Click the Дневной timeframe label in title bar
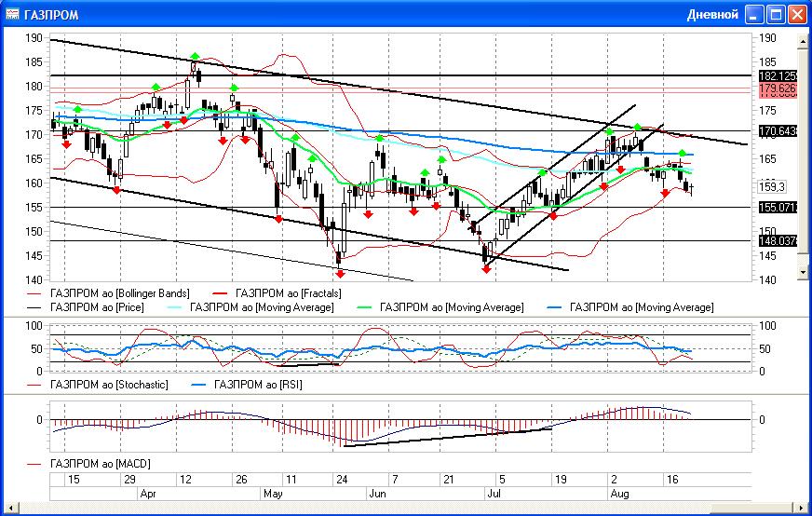812x516 pixels. (x=712, y=15)
